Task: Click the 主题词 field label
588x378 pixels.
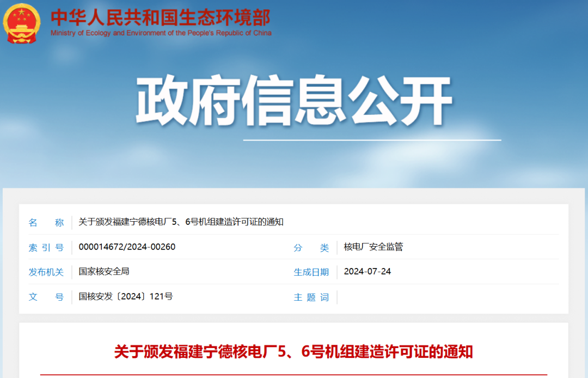Action: [311, 297]
